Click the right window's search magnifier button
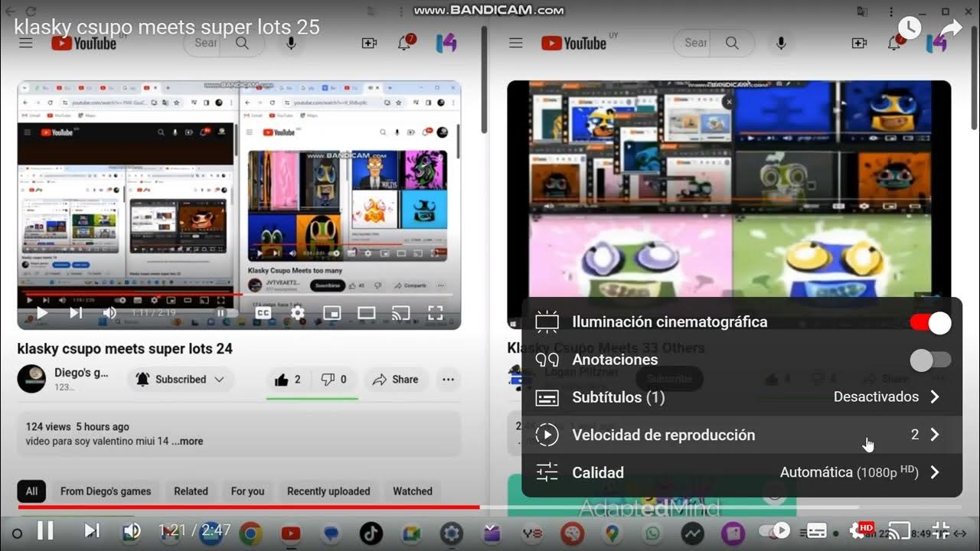 point(733,44)
